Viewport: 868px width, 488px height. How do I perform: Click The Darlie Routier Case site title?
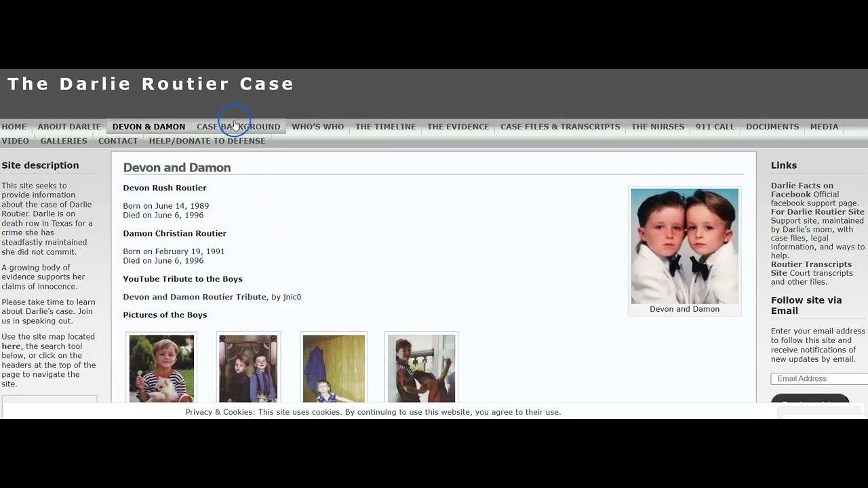tap(151, 84)
